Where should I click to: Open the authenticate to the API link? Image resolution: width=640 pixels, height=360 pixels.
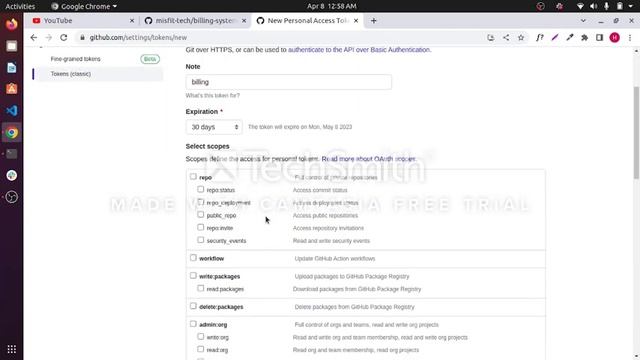[x=359, y=50]
